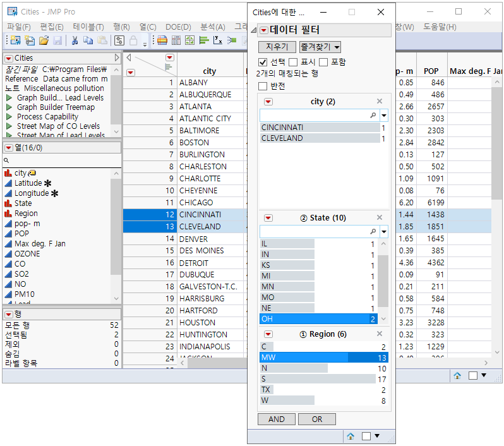
Task: Open the 즐겨찾기 favorites dropdown
Action: [x=320, y=47]
